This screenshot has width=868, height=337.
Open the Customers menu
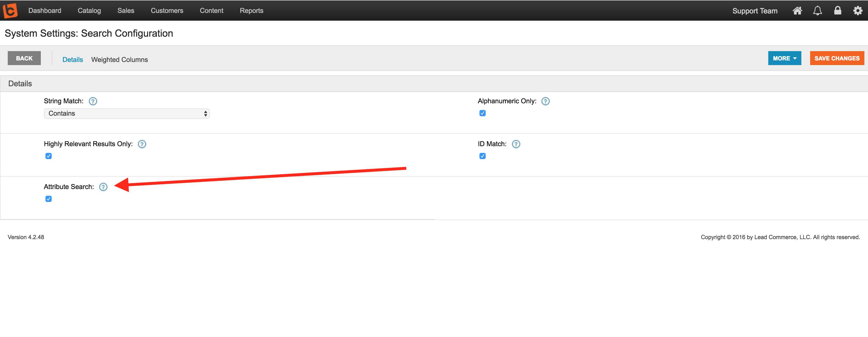[167, 10]
